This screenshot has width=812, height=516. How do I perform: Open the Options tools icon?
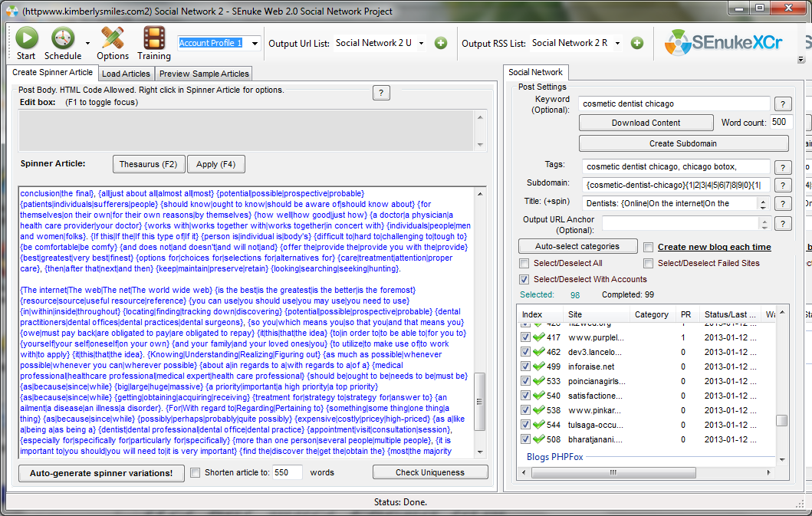tap(113, 38)
